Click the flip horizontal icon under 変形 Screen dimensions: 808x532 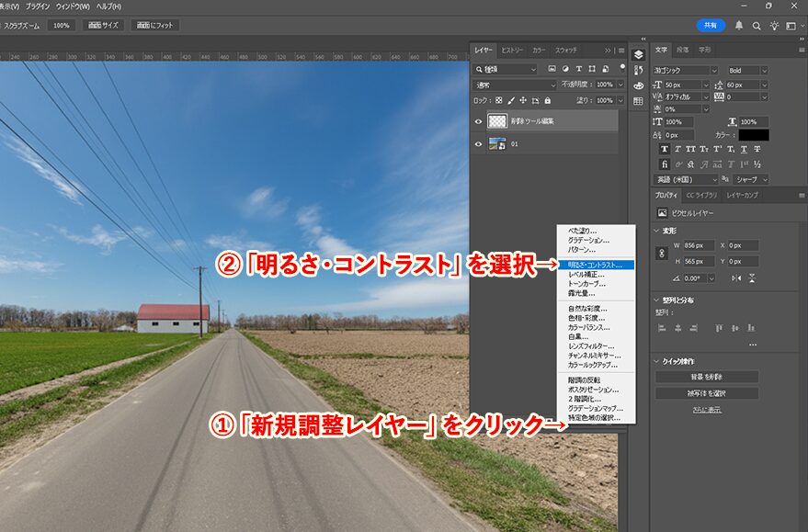(735, 277)
